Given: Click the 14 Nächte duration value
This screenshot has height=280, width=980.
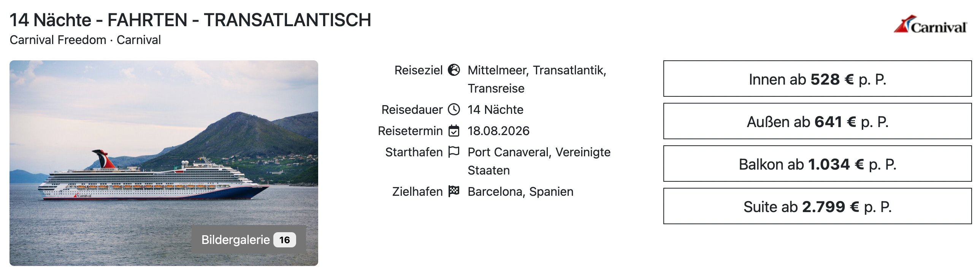Looking at the screenshot, I should (x=495, y=110).
